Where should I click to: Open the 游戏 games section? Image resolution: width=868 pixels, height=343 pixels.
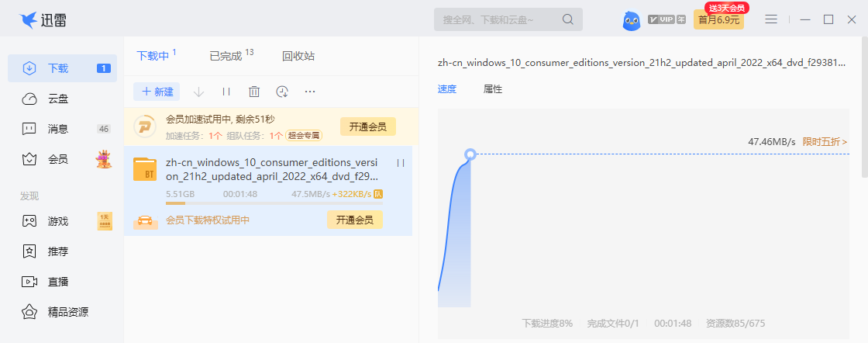click(x=62, y=221)
